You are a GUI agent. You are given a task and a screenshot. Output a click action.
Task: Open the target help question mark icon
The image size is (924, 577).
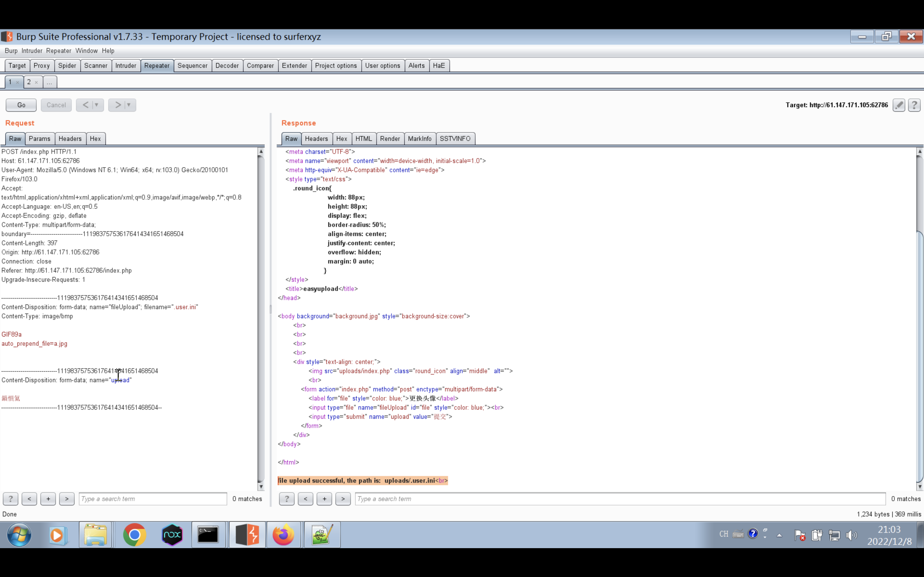click(914, 105)
